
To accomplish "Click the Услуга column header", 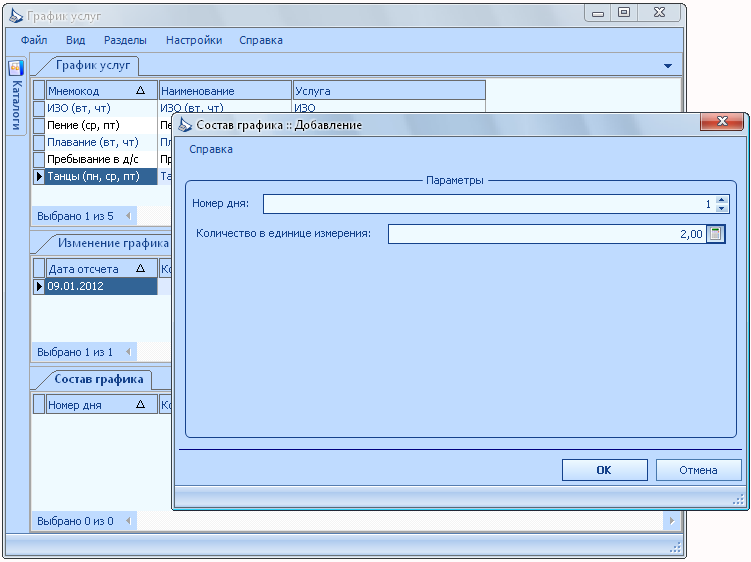I will pos(389,91).
